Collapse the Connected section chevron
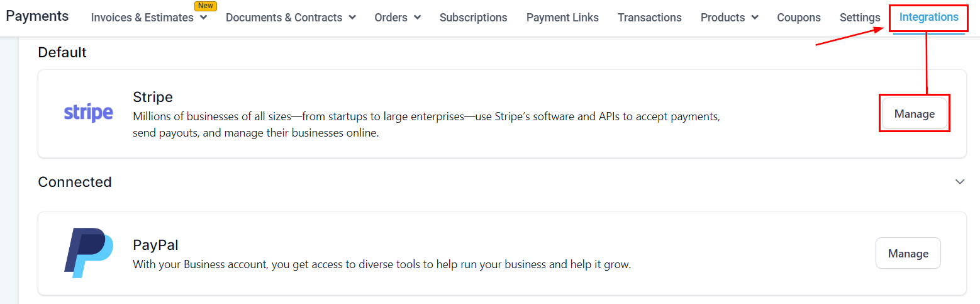980x304 pixels. [x=960, y=182]
